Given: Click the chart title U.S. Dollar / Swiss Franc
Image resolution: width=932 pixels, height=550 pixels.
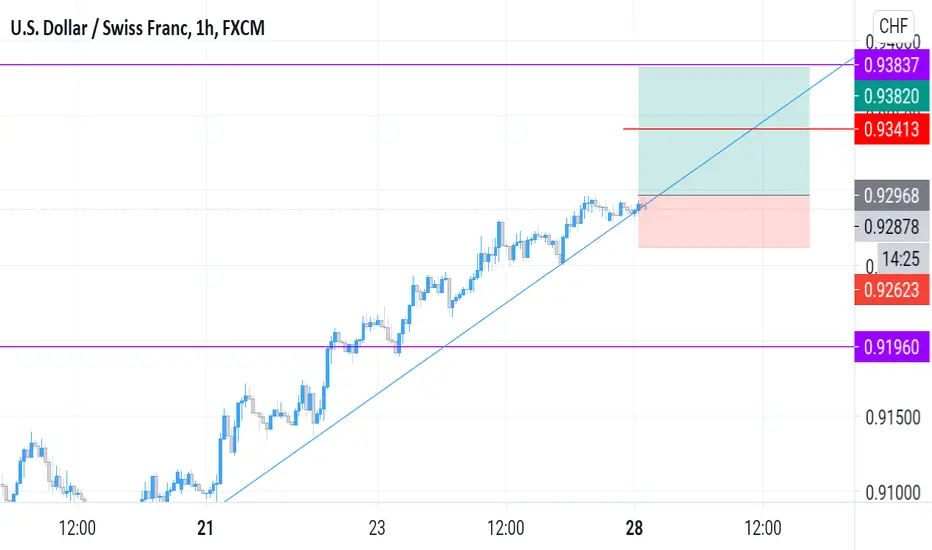Looking at the screenshot, I should click(98, 28).
